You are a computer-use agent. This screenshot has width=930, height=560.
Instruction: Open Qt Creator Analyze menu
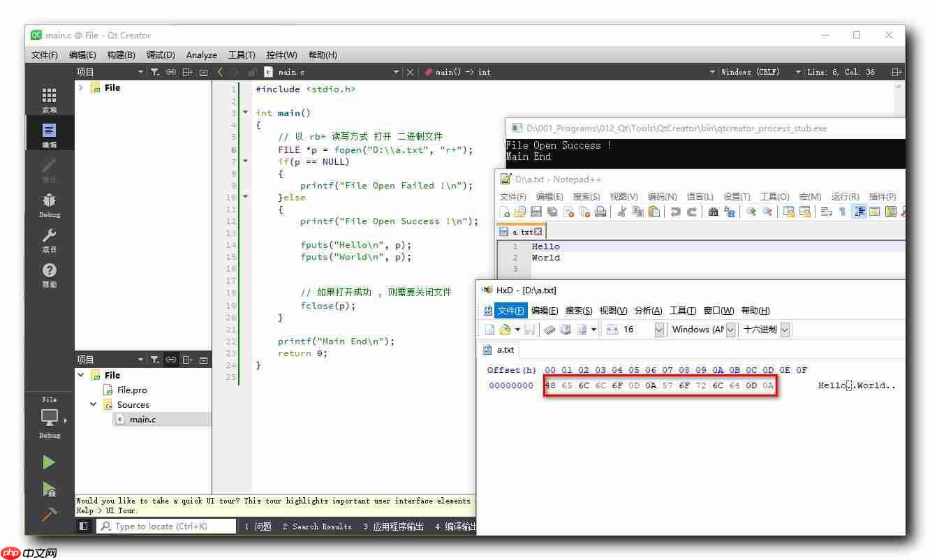tap(202, 54)
